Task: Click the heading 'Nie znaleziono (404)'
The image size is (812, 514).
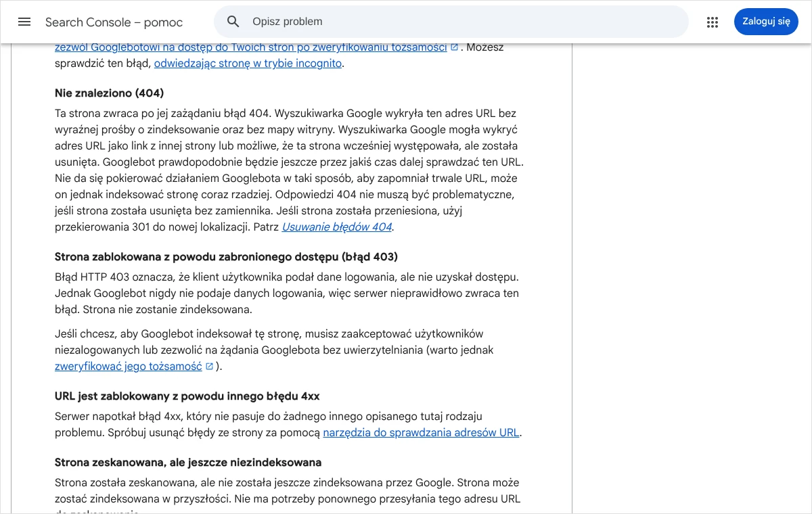Action: tap(110, 93)
